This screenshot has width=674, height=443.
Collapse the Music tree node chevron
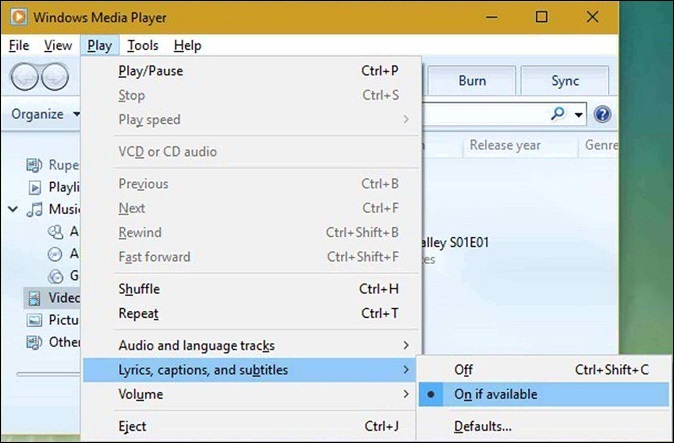point(13,209)
